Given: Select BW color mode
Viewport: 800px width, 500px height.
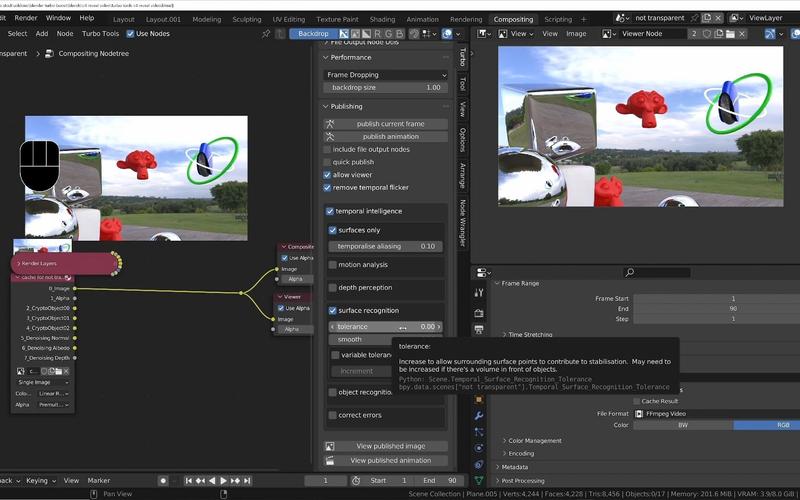Looking at the screenshot, I should pyautogui.click(x=683, y=425).
